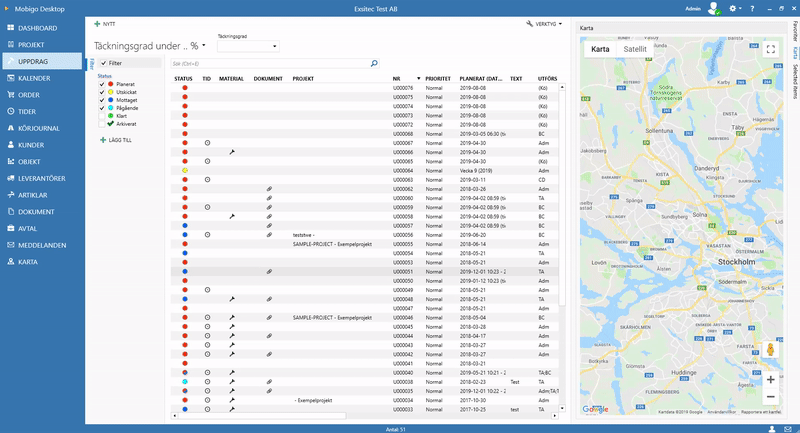Click the Admin user avatar icon
This screenshot has height=433, width=800.
pos(713,9)
